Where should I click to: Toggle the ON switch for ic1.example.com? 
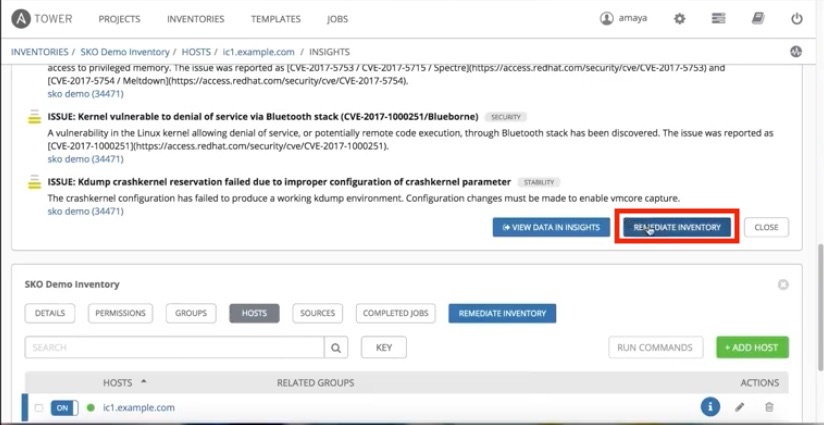point(64,408)
